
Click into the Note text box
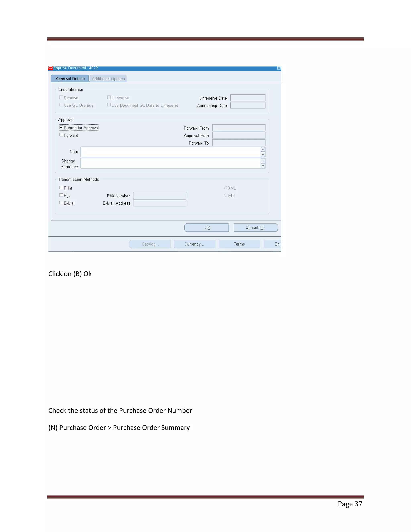171,152
